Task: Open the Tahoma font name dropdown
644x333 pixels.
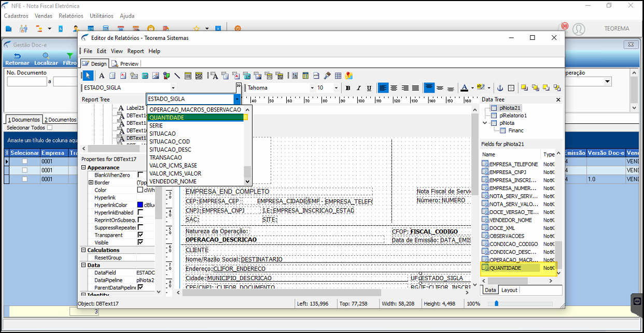Action: pyautogui.click(x=312, y=88)
